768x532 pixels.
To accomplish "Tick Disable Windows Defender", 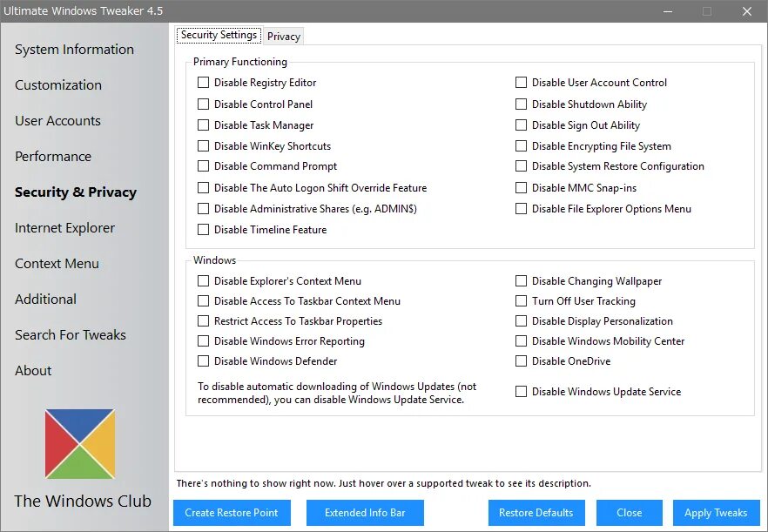I will click(203, 361).
